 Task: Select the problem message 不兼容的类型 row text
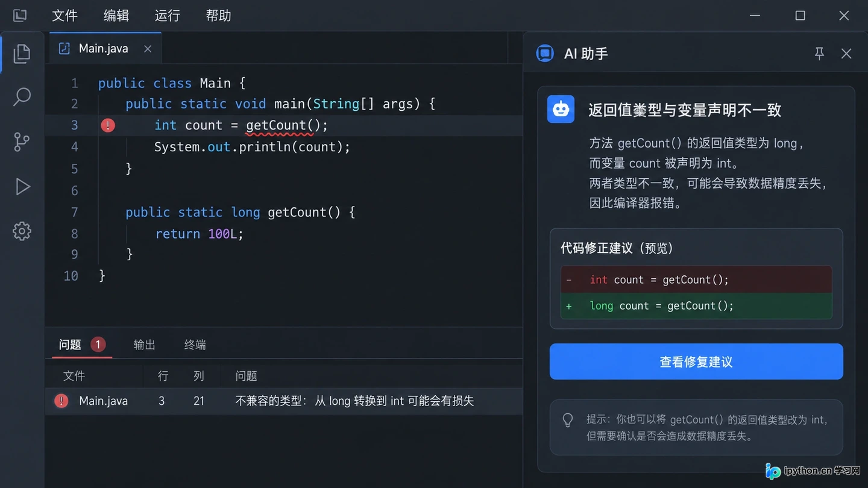(x=354, y=401)
